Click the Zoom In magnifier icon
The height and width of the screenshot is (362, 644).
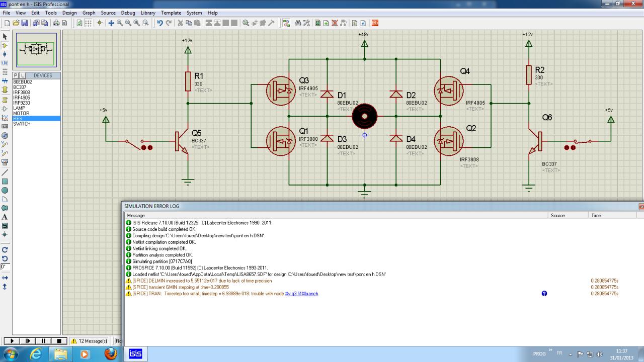[120, 23]
